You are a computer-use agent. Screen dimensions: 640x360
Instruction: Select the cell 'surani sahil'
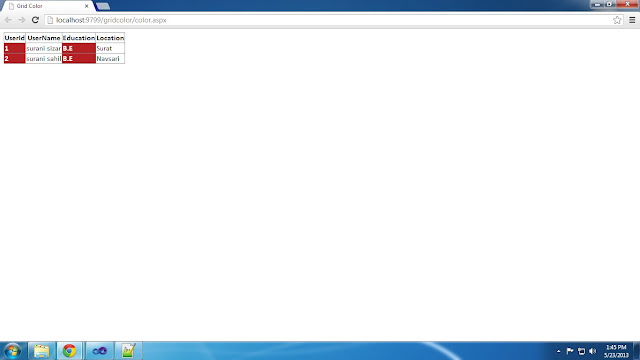click(44, 58)
